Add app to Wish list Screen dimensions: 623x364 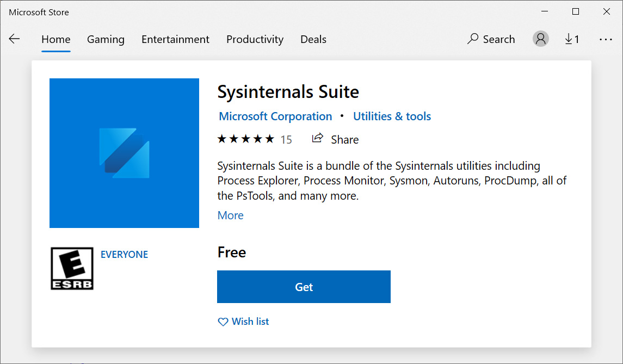click(243, 322)
